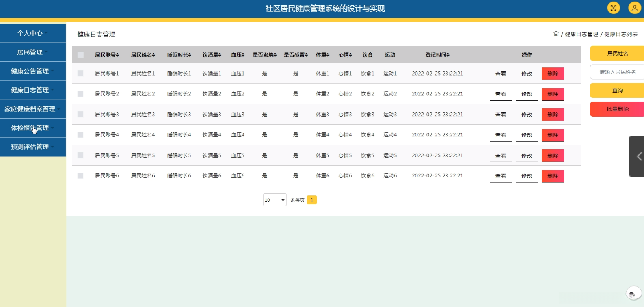Viewport: 644px width, 307px height.
Task: Open the rows-per-page dropdown showing 10
Action: pos(275,200)
